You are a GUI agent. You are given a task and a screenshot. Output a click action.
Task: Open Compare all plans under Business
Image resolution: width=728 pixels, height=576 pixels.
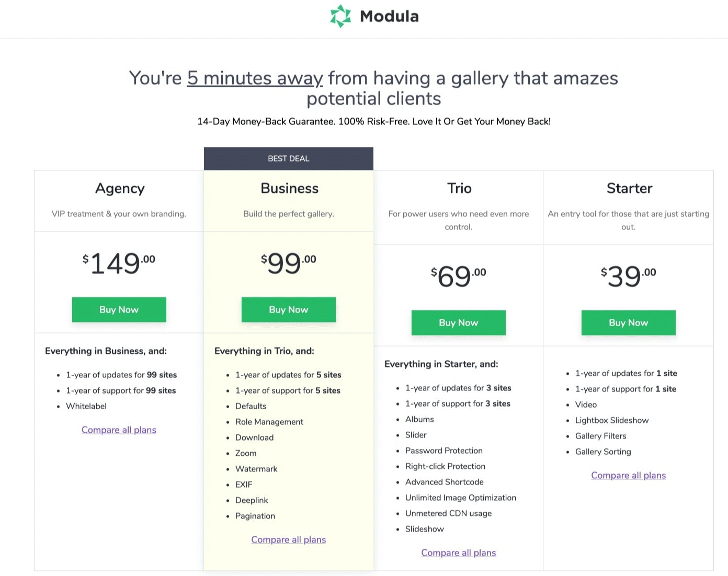(x=289, y=539)
